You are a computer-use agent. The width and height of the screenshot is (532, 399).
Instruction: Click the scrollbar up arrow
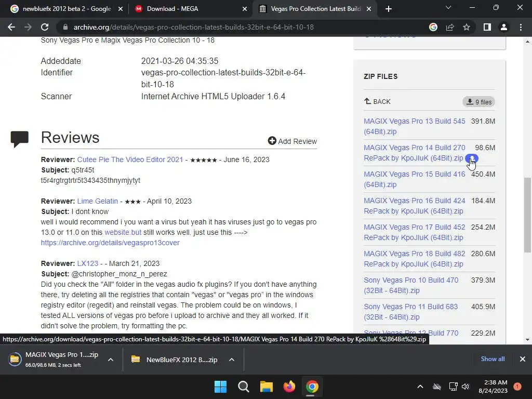[x=527, y=42]
